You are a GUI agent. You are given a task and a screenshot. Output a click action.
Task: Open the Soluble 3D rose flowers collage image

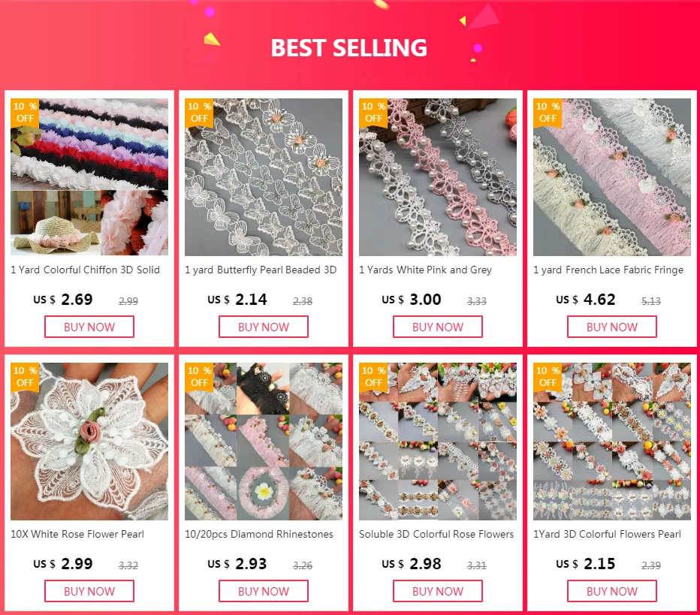[x=438, y=442]
